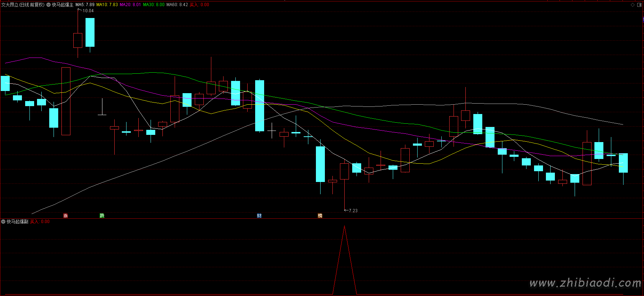Click the 快马起爆副 indicator name
The height and width of the screenshot is (296, 644).
point(17,222)
